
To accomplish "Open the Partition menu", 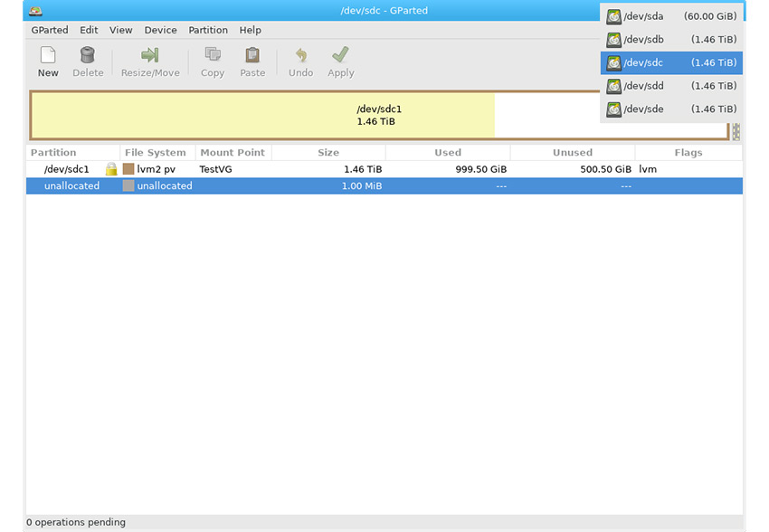I will [x=208, y=30].
